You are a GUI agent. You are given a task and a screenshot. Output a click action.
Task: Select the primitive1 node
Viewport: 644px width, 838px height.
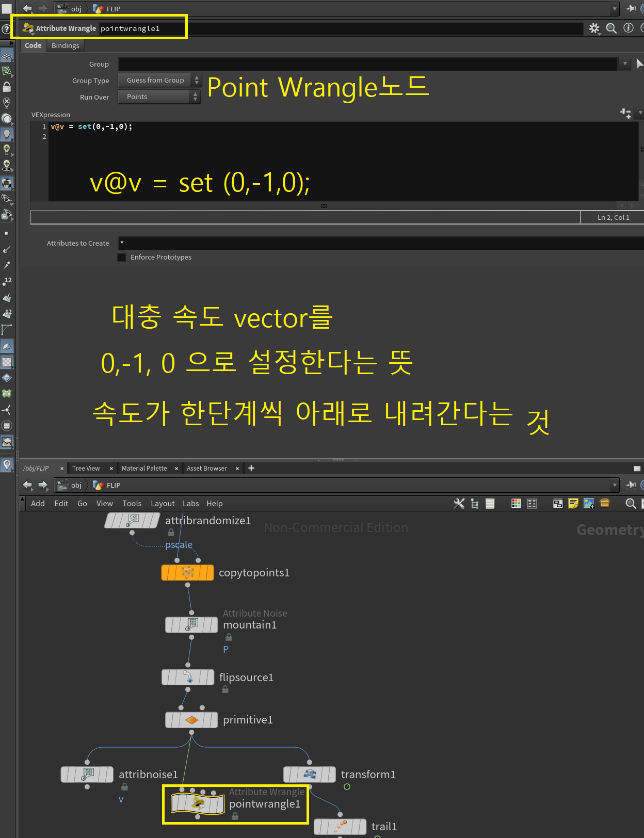point(191,720)
